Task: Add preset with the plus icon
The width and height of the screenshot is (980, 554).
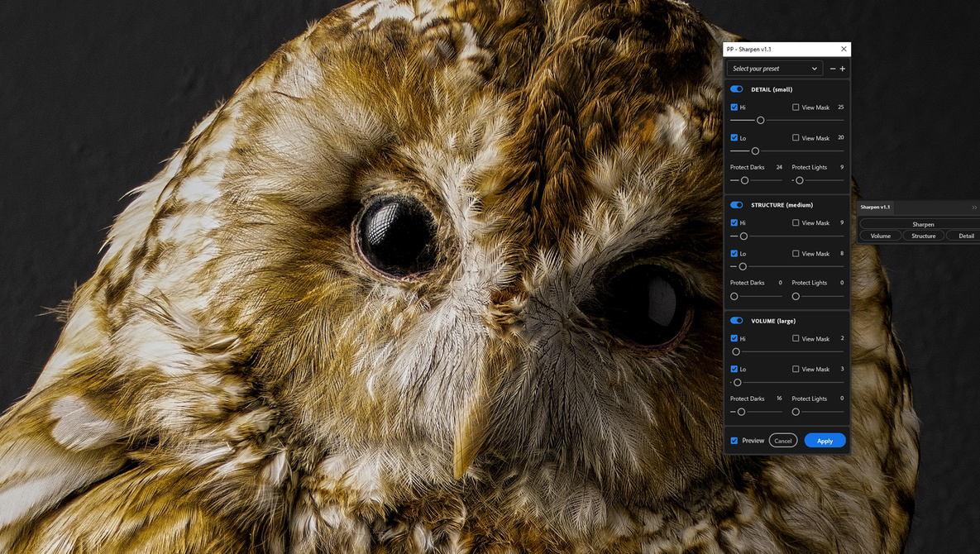Action: tap(843, 69)
